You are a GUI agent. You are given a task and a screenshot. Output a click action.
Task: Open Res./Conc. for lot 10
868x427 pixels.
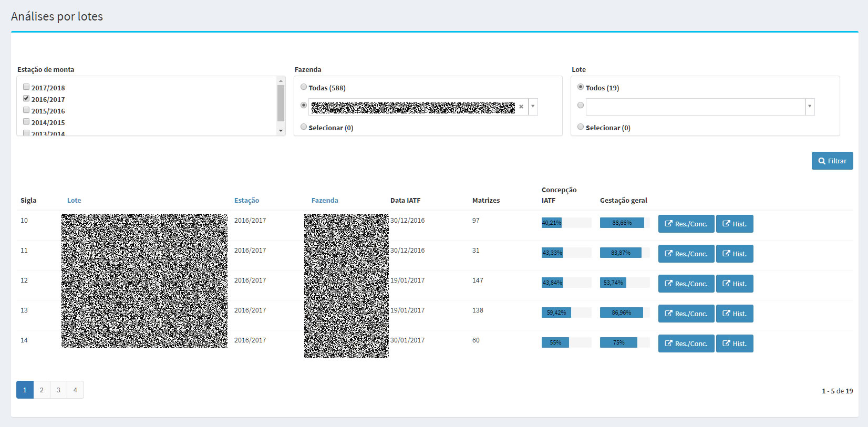[x=686, y=224]
